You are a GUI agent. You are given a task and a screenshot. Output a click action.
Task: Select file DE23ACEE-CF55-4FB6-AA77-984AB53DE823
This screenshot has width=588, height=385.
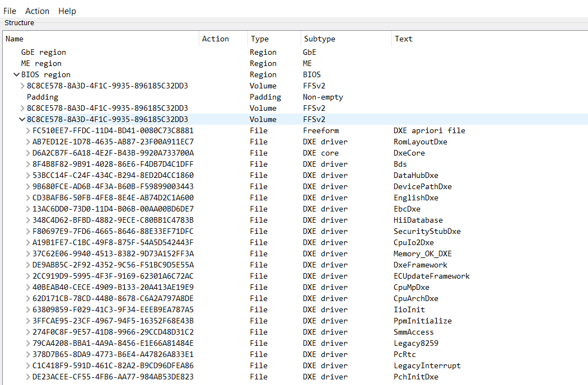[113, 377]
